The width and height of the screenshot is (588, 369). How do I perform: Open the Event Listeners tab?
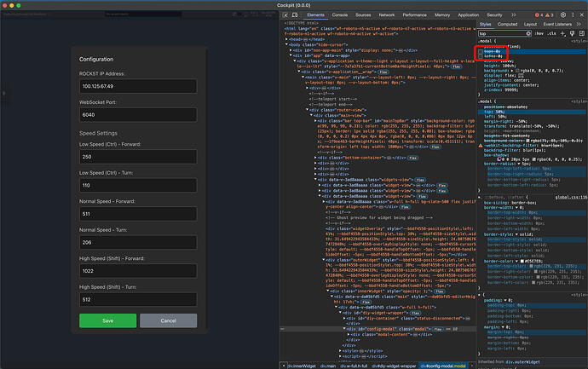pos(557,24)
